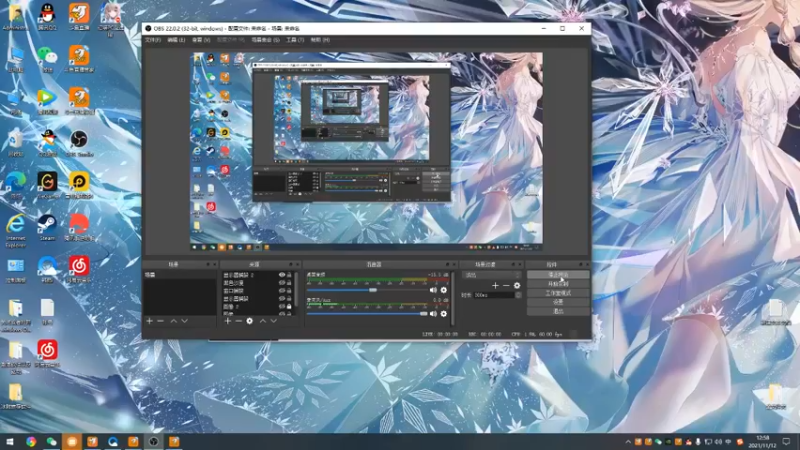Image resolution: width=800 pixels, height=450 pixels.
Task: Move scene down in Scenes panel
Action: tap(184, 321)
